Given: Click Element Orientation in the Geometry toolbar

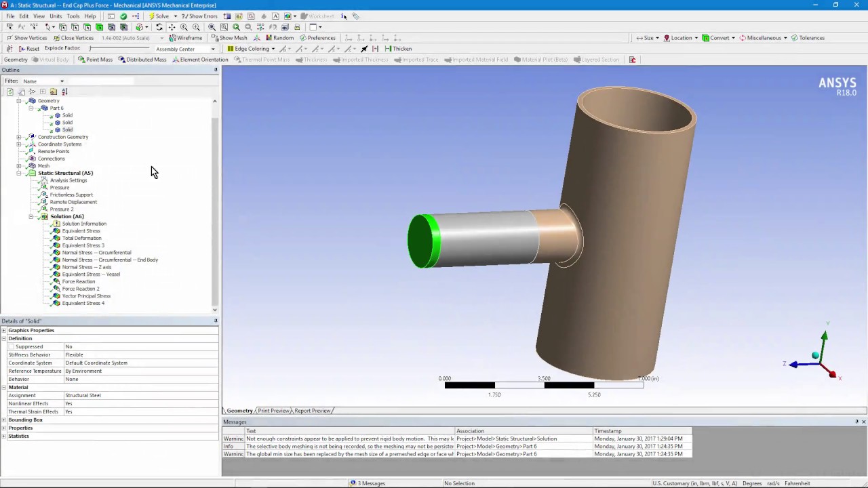Looking at the screenshot, I should (x=200, y=60).
